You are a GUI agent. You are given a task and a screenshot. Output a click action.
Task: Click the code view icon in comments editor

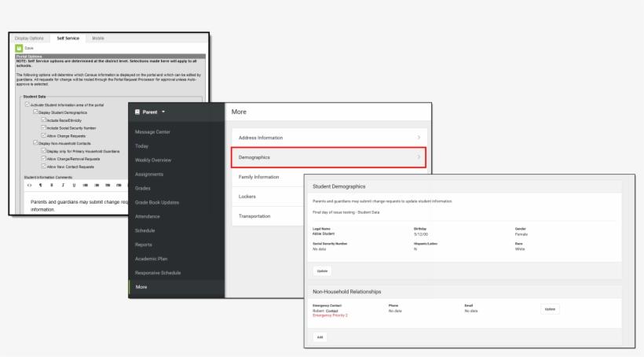pyautogui.click(x=29, y=185)
